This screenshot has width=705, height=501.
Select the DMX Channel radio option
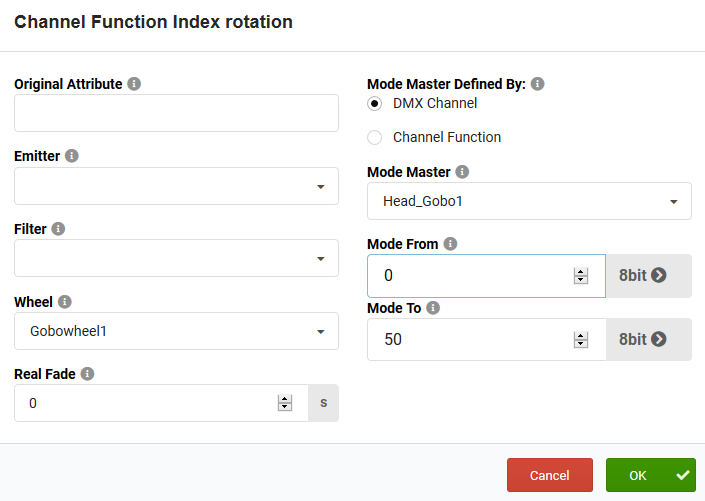click(x=375, y=104)
